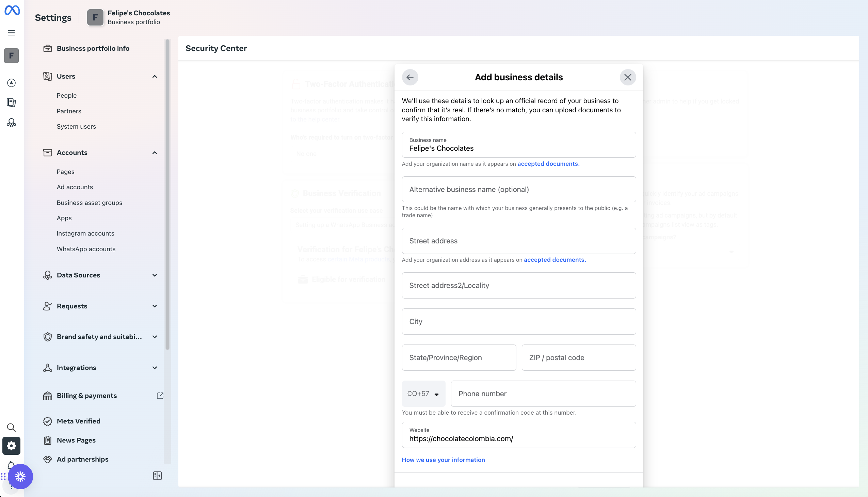Open the hamburger menu in left rail
This screenshot has width=868, height=497.
[11, 33]
